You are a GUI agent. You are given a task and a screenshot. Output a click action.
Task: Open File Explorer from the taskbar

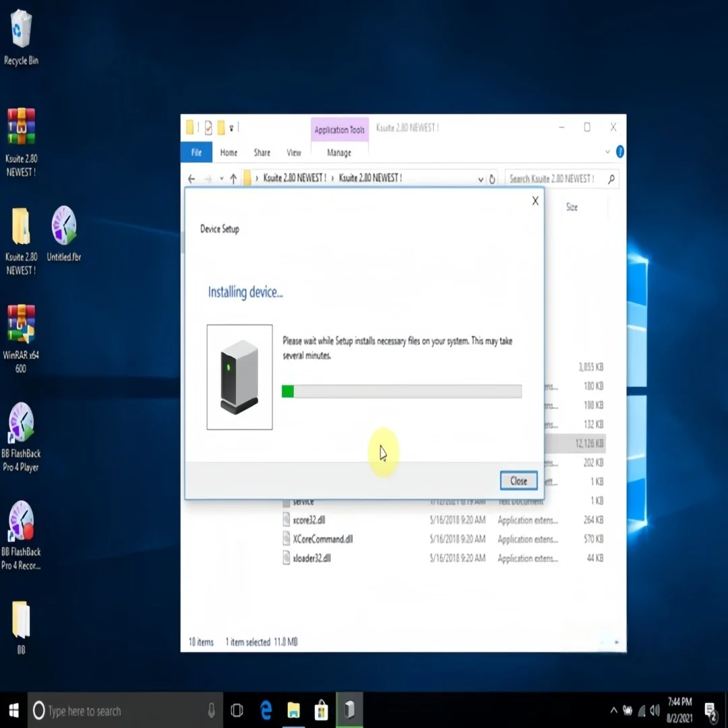(293, 710)
